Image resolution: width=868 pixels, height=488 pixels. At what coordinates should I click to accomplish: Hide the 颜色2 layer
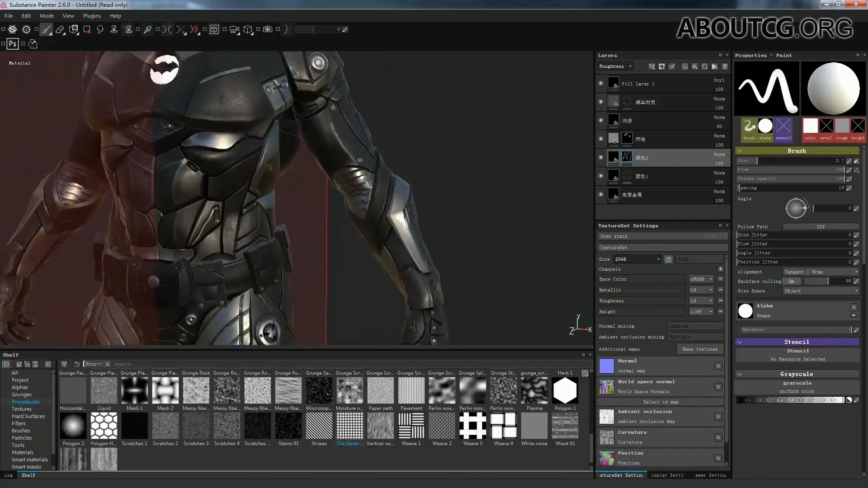click(x=601, y=158)
